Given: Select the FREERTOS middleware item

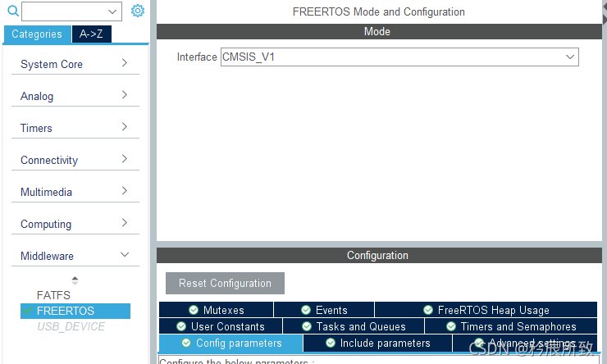Looking at the screenshot, I should click(x=75, y=311).
